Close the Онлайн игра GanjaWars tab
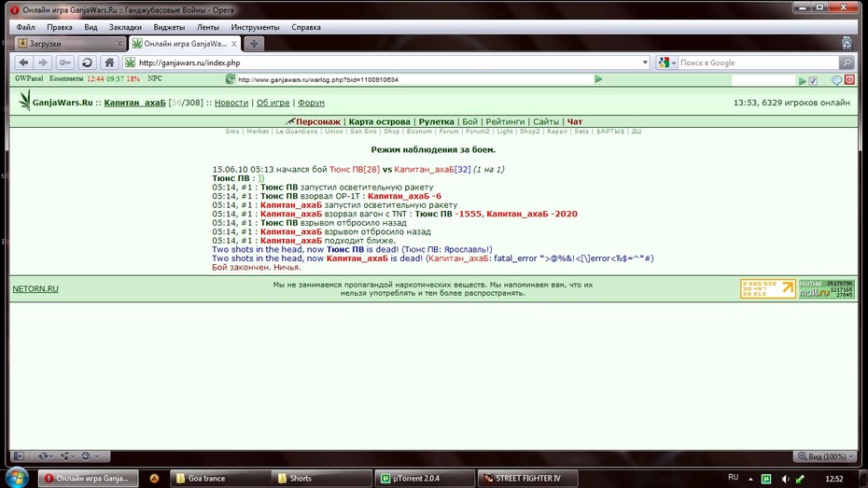 (234, 44)
